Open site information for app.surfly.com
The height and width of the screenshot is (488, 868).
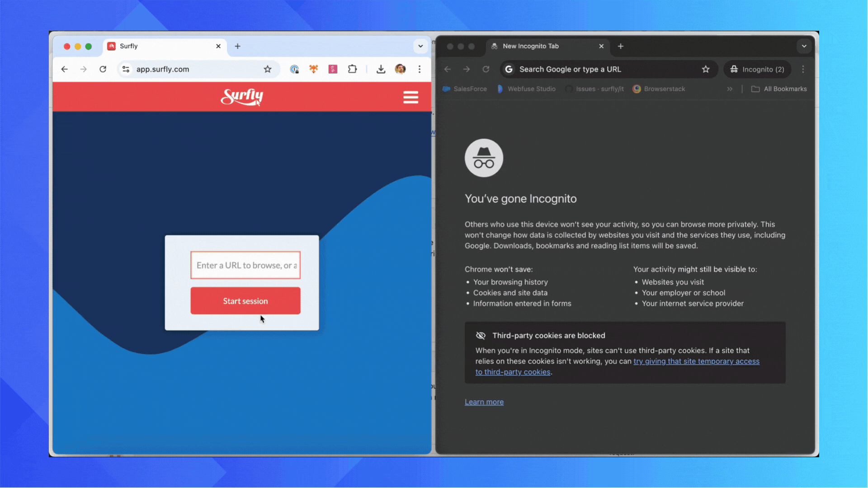(126, 69)
